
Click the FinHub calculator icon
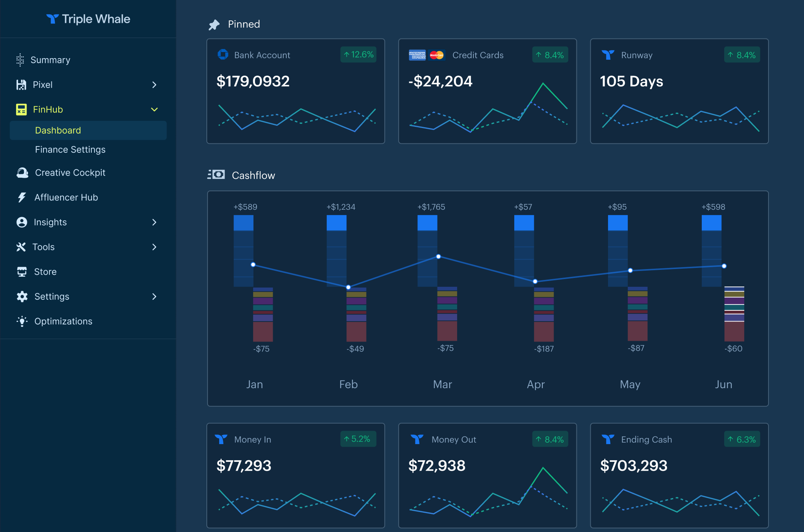pyautogui.click(x=21, y=109)
